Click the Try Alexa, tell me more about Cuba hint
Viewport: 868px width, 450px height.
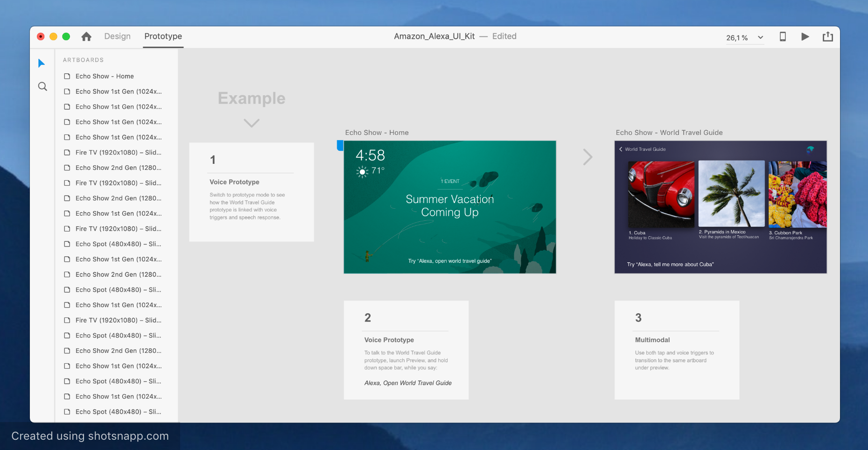click(x=670, y=264)
